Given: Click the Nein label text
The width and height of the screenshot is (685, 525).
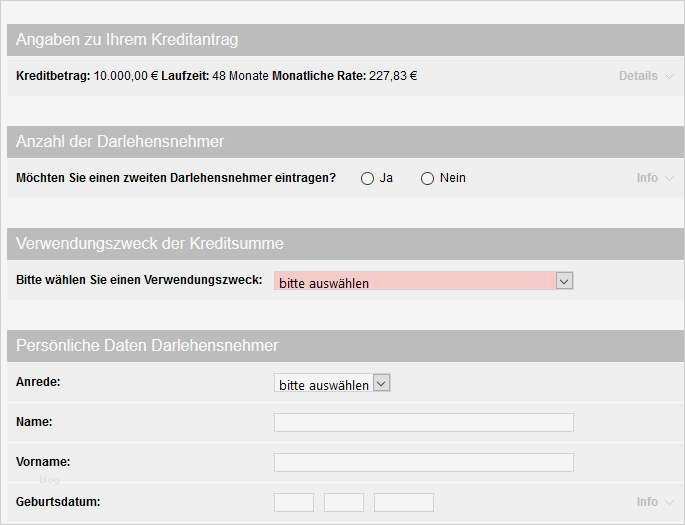Looking at the screenshot, I should tap(452, 178).
